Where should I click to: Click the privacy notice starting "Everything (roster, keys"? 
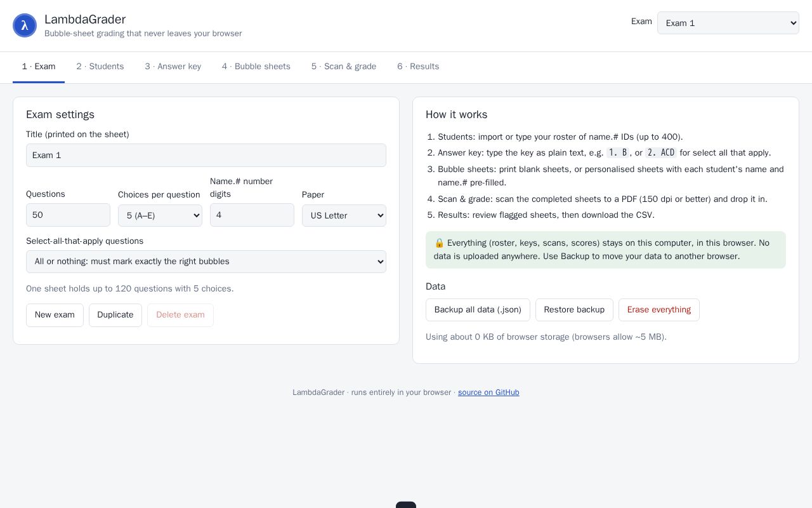(606, 250)
